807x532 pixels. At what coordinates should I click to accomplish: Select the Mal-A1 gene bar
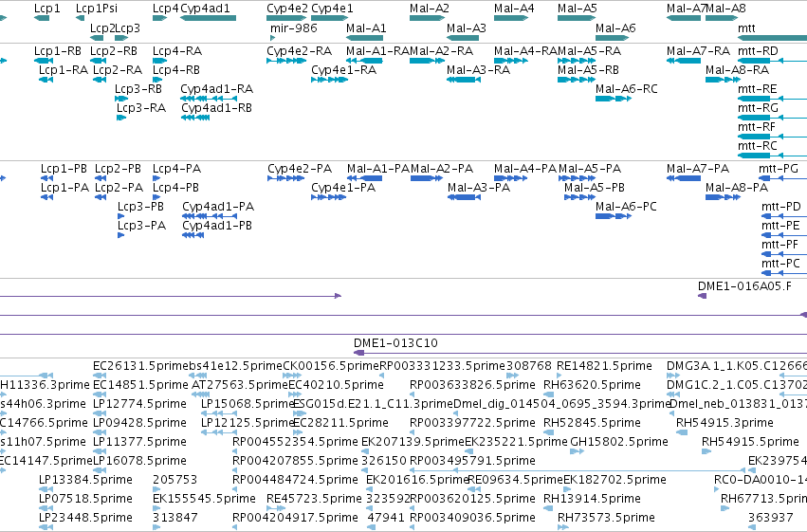364,38
